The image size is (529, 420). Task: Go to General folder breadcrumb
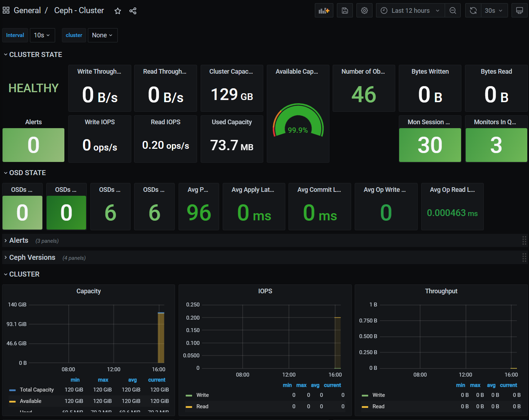pyautogui.click(x=27, y=11)
